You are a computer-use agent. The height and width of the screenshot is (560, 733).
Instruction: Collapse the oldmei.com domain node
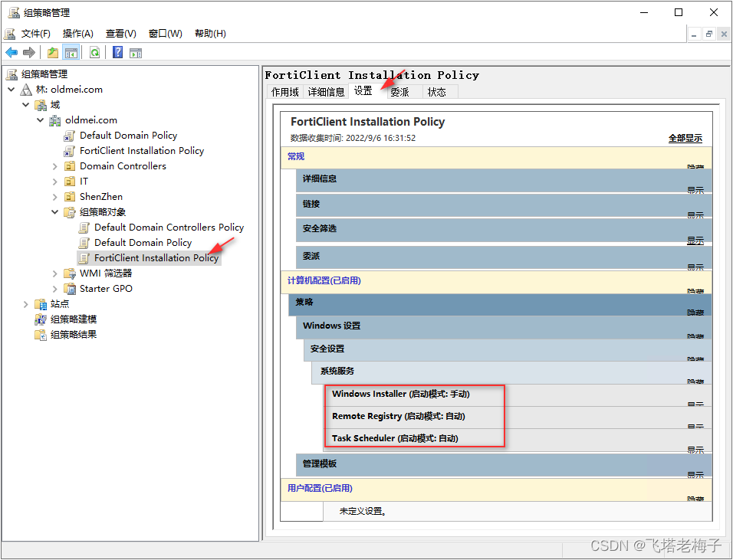pyautogui.click(x=40, y=120)
